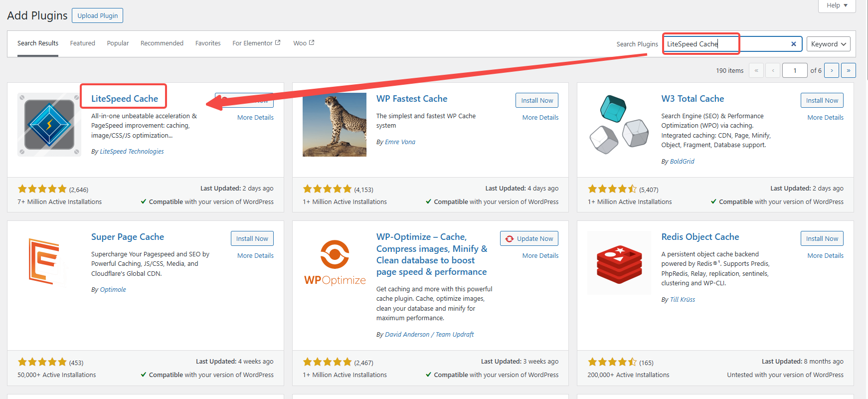Open the LiteSpeed Cache plugin icon

(x=49, y=125)
